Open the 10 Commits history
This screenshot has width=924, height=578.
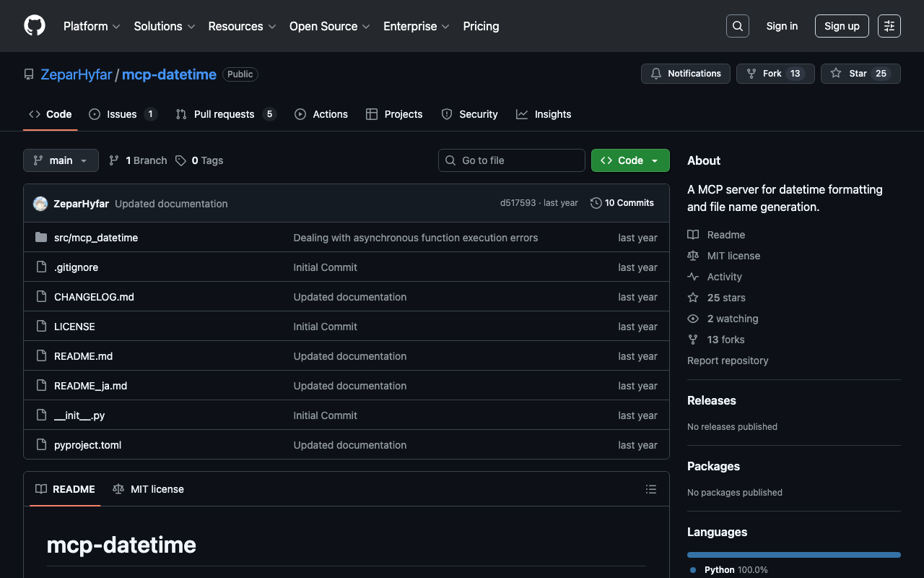tap(622, 203)
